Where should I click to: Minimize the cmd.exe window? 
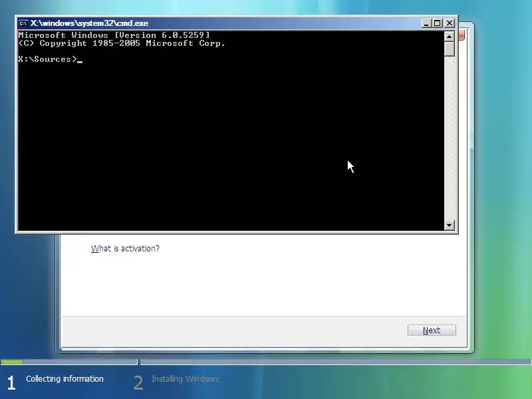426,23
